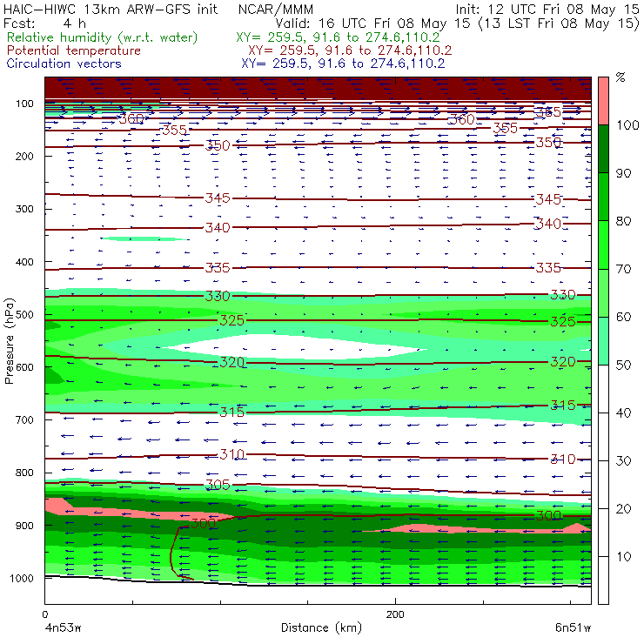Click the left-hand '330' contour label

tap(218, 296)
